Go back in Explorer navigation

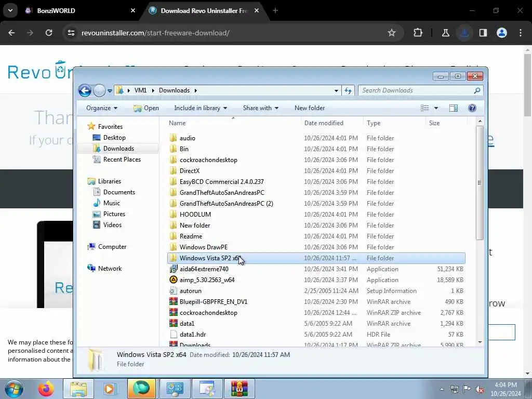pyautogui.click(x=85, y=90)
